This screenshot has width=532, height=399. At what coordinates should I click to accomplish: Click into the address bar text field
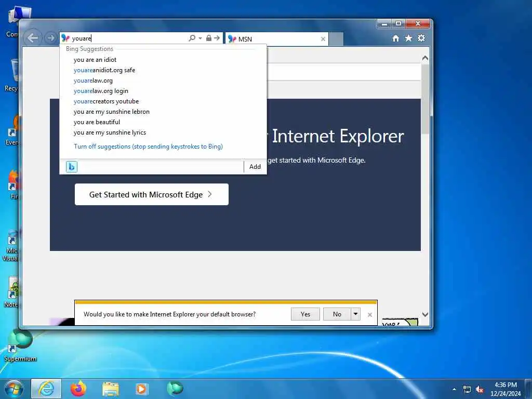(129, 38)
